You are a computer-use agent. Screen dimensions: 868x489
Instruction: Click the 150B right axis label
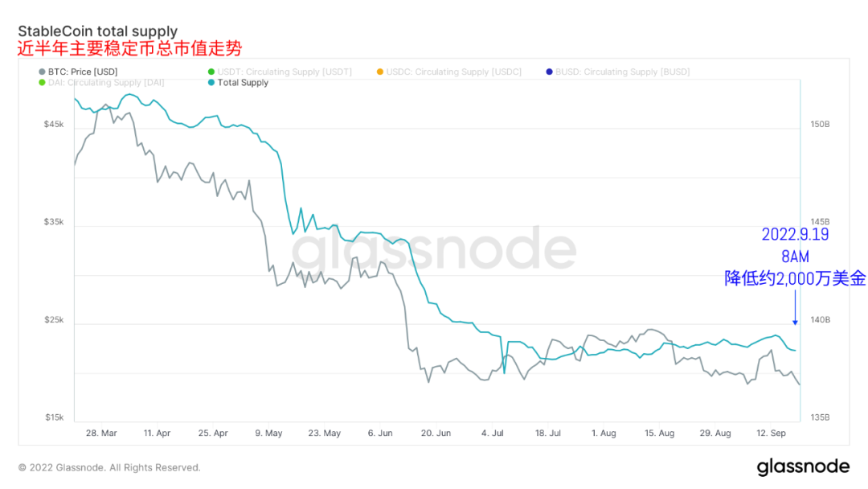[x=820, y=125]
